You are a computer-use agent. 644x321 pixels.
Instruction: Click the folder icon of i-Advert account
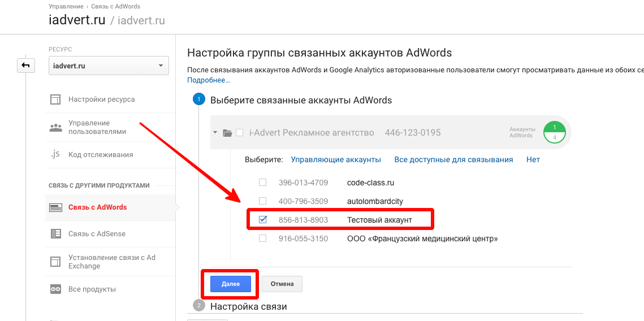227,133
